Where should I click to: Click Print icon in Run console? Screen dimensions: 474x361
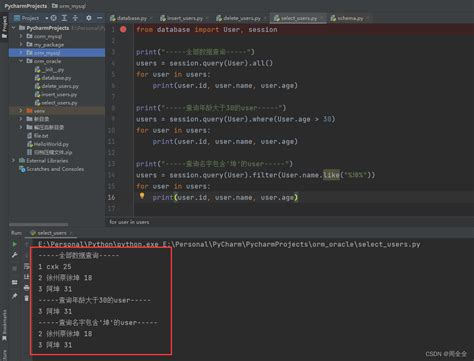click(27, 288)
